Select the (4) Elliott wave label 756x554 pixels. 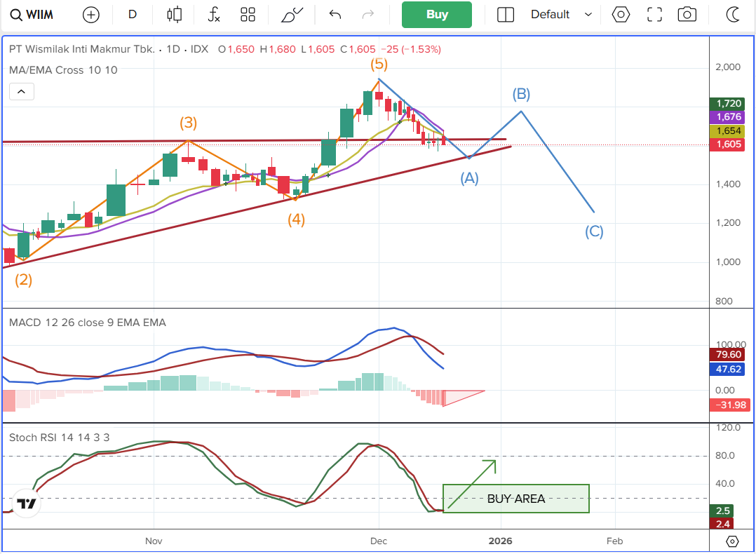pyautogui.click(x=296, y=220)
